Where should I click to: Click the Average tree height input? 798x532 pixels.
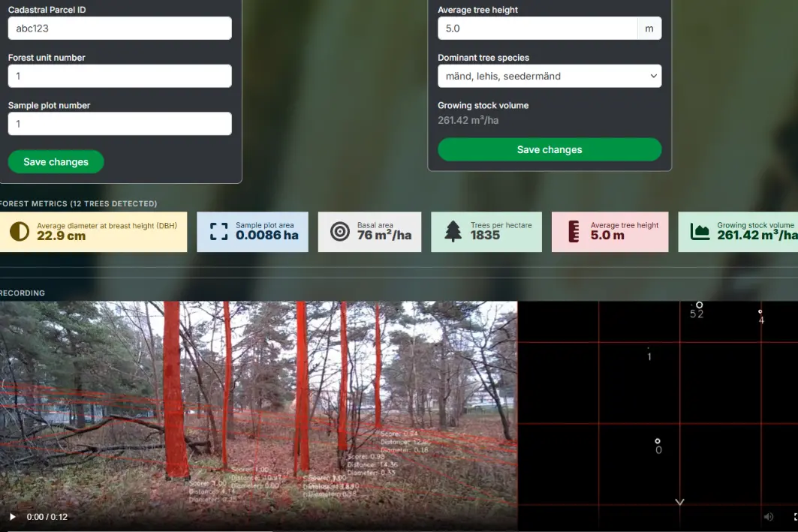pos(538,29)
